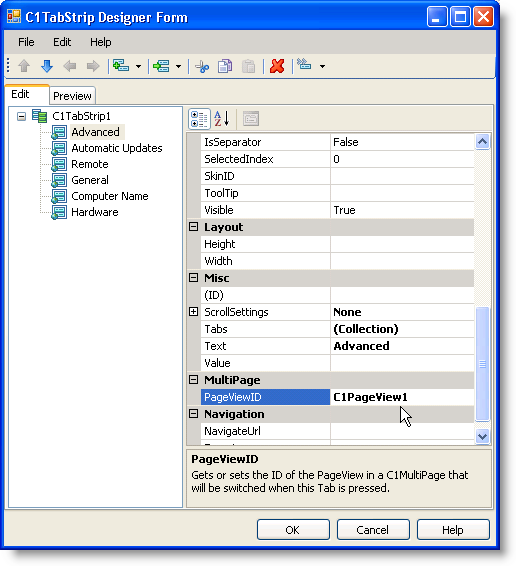
Task: Switch to the Edit tab
Action: point(27,95)
